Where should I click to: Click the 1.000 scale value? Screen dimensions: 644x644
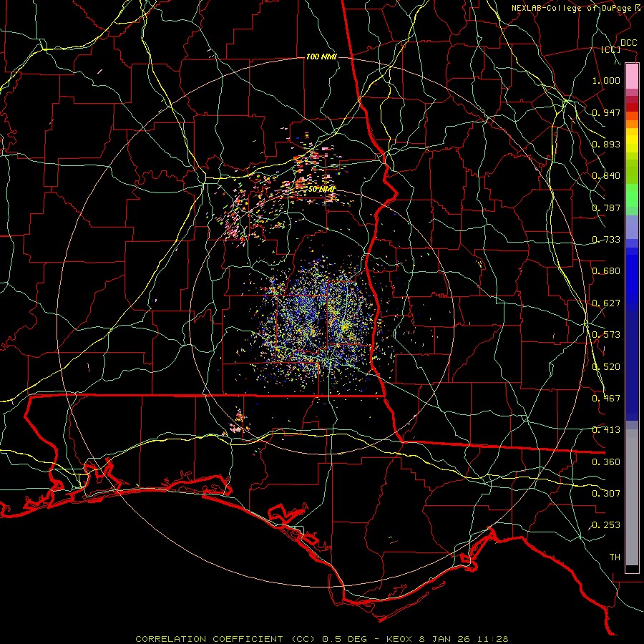point(606,80)
